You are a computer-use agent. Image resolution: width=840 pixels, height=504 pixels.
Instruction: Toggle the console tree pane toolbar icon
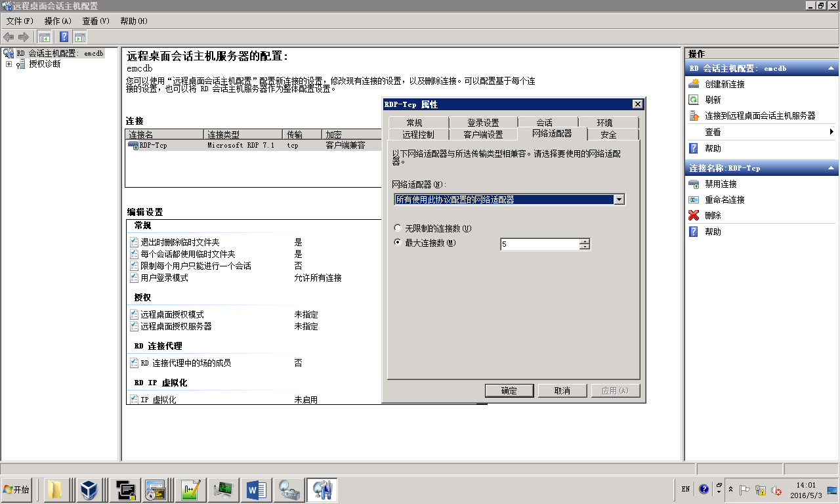click(45, 37)
